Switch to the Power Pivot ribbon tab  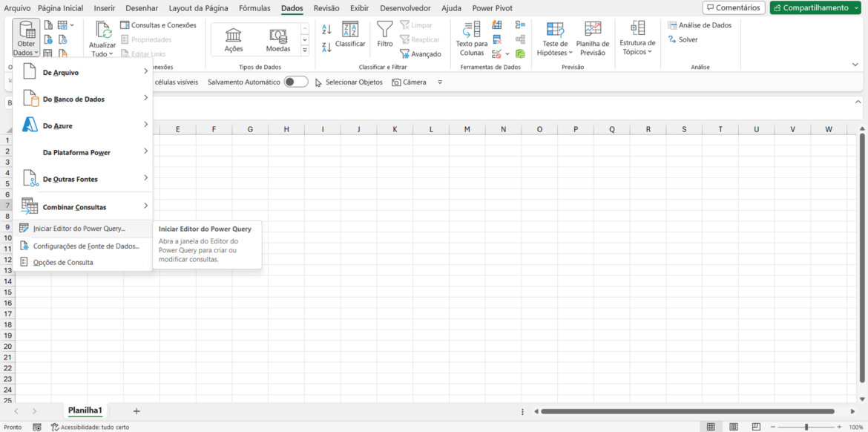(492, 8)
